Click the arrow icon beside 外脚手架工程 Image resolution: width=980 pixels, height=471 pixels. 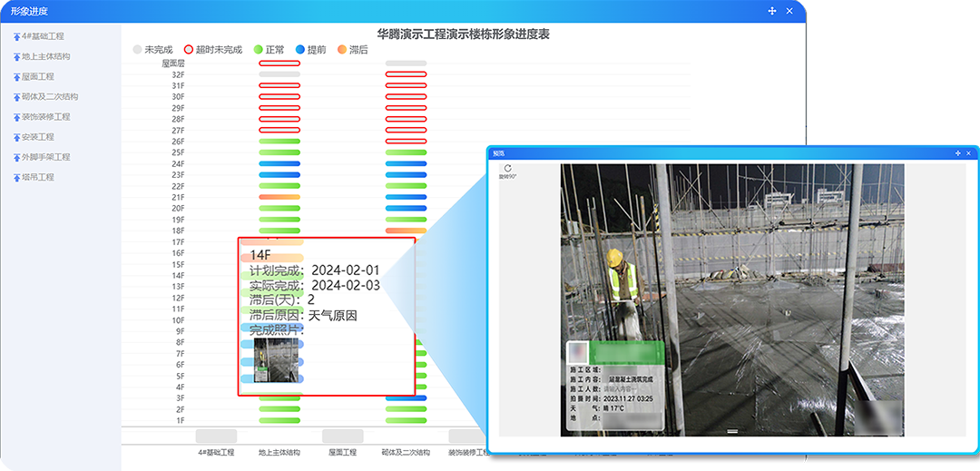[17, 157]
